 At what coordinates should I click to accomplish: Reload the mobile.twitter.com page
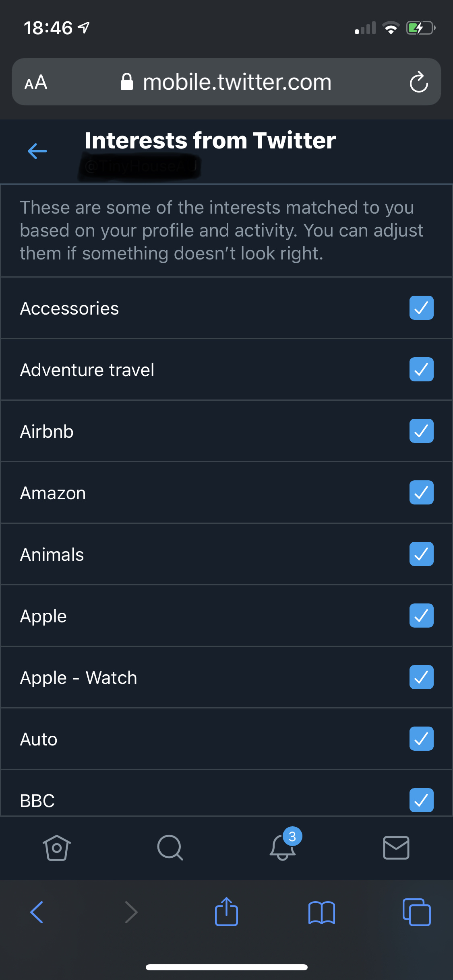[x=419, y=82]
